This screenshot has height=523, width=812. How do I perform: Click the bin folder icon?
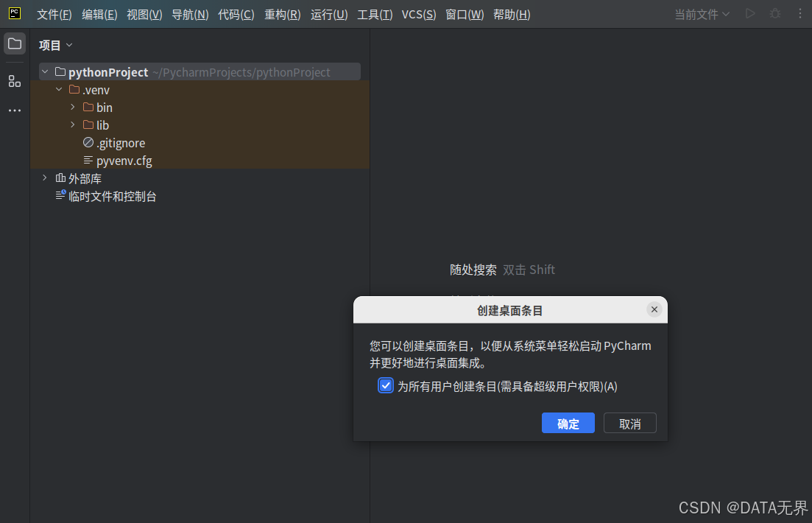point(88,107)
